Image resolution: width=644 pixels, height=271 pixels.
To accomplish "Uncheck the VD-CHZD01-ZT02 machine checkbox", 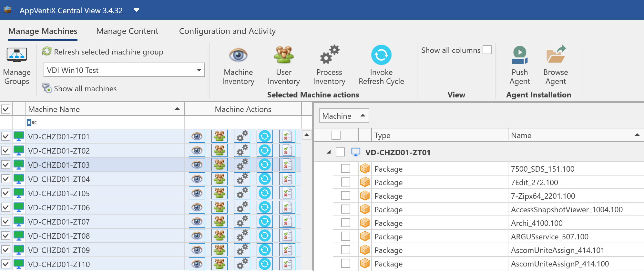I will (x=6, y=151).
